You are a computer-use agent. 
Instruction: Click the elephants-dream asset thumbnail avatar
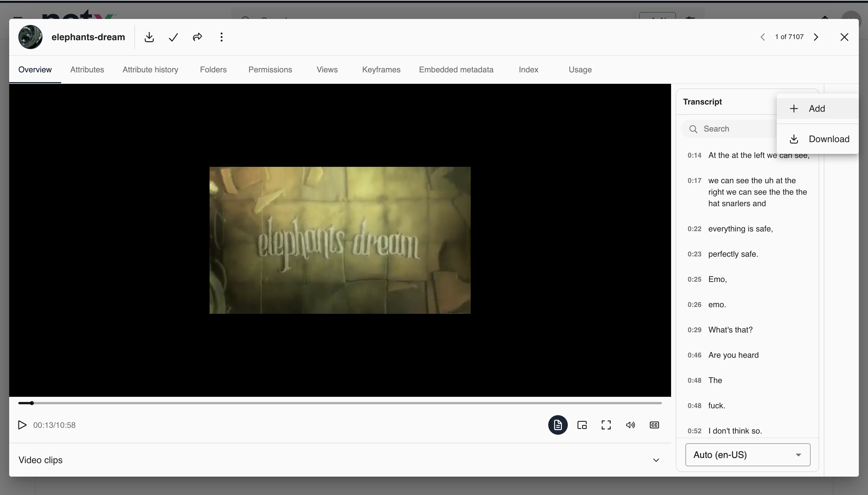(x=30, y=37)
